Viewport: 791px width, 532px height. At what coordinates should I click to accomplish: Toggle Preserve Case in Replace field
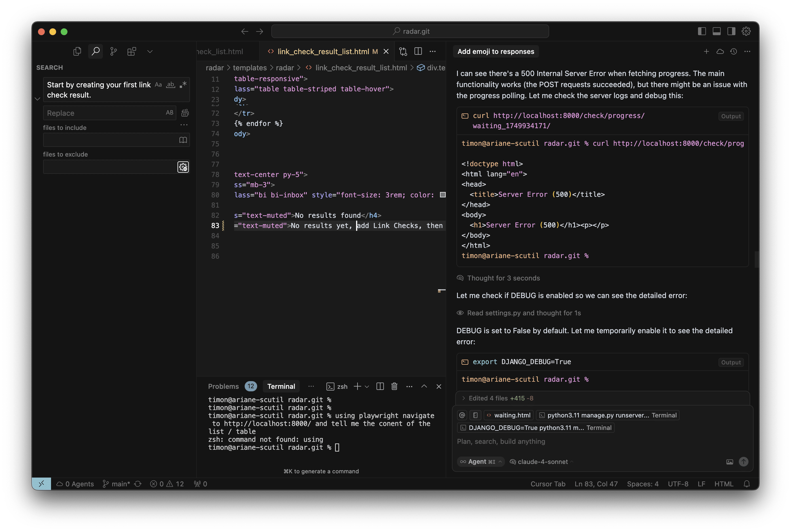(170, 113)
